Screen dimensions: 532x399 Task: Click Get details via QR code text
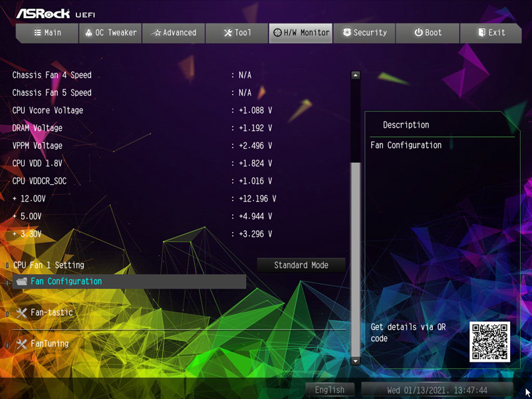tap(408, 332)
